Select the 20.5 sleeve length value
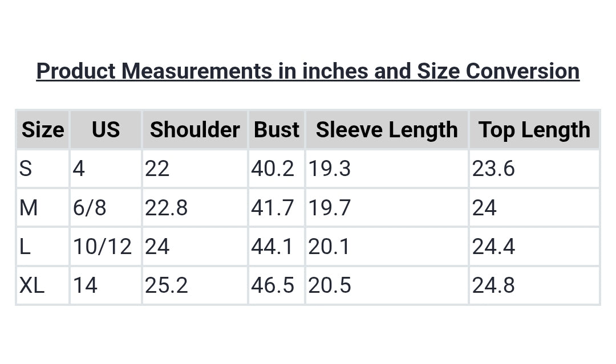 330,285
